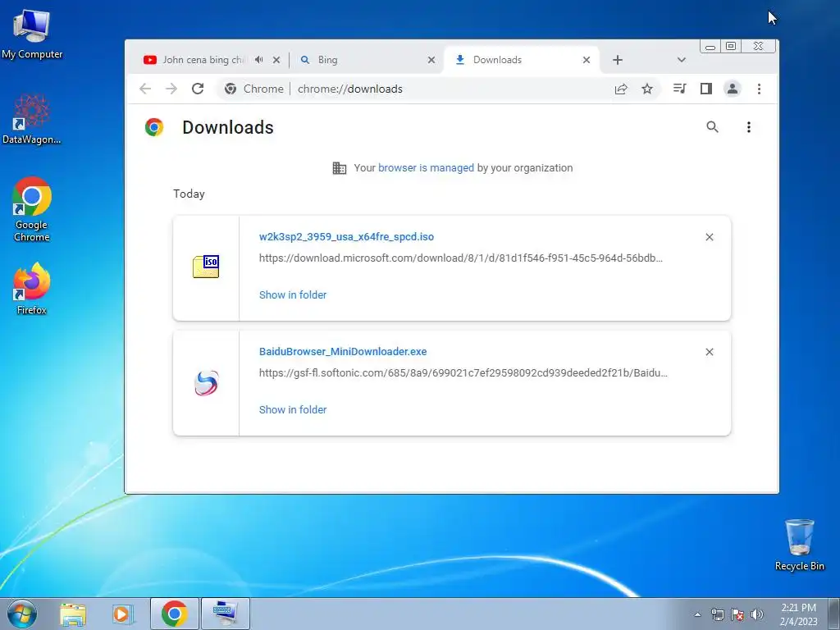Open the keyboard/computer taskbar app

click(x=225, y=614)
